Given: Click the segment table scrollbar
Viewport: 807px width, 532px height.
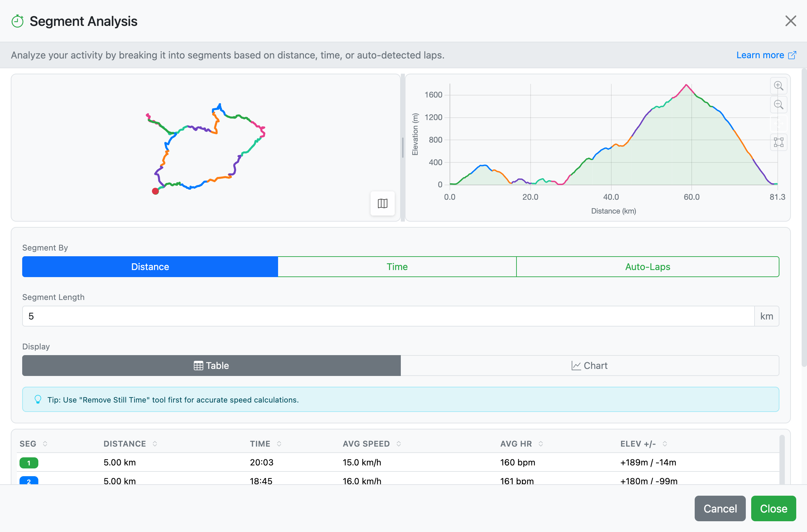Looking at the screenshot, I should [x=782, y=460].
